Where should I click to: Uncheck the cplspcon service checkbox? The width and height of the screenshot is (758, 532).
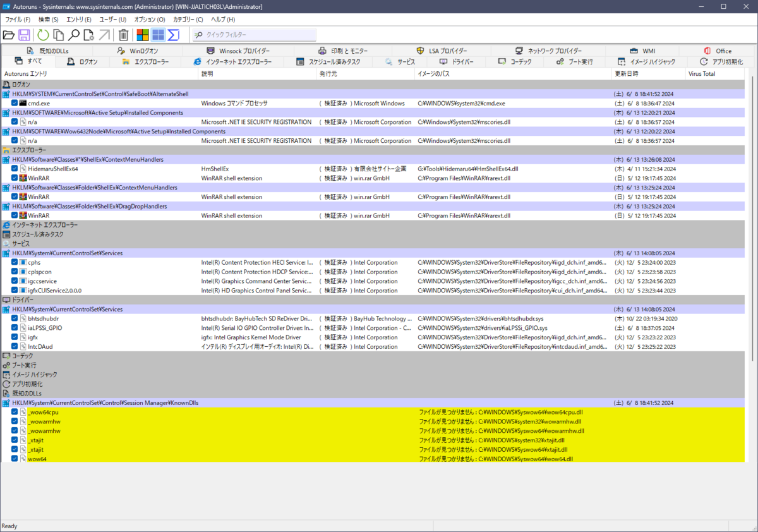tap(15, 272)
